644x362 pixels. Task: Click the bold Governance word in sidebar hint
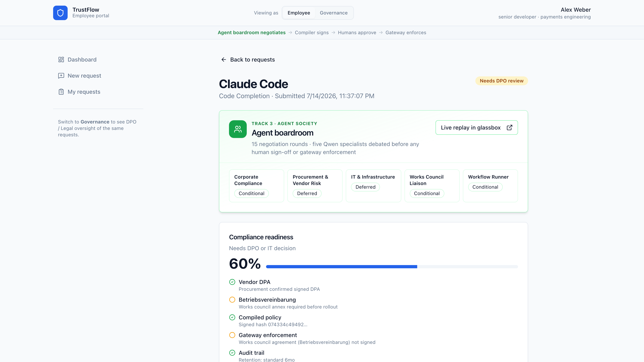(x=95, y=122)
